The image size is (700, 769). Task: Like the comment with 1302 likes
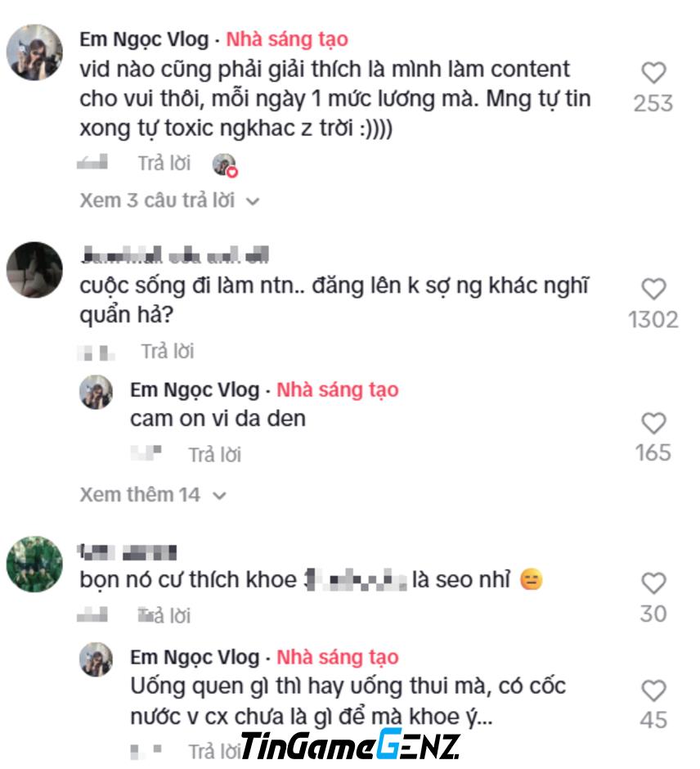pos(653,289)
